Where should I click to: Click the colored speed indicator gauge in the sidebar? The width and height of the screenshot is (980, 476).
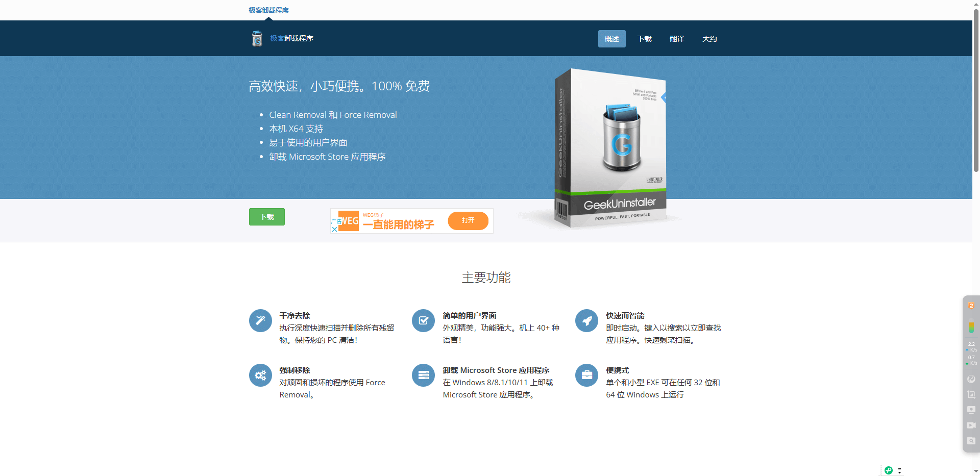970,328
